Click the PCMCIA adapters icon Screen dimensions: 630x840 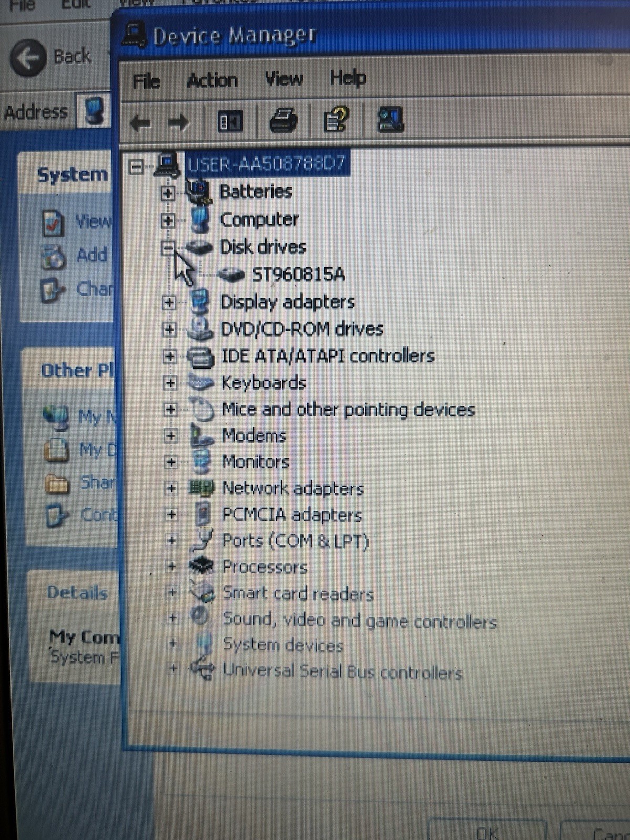[x=203, y=514]
